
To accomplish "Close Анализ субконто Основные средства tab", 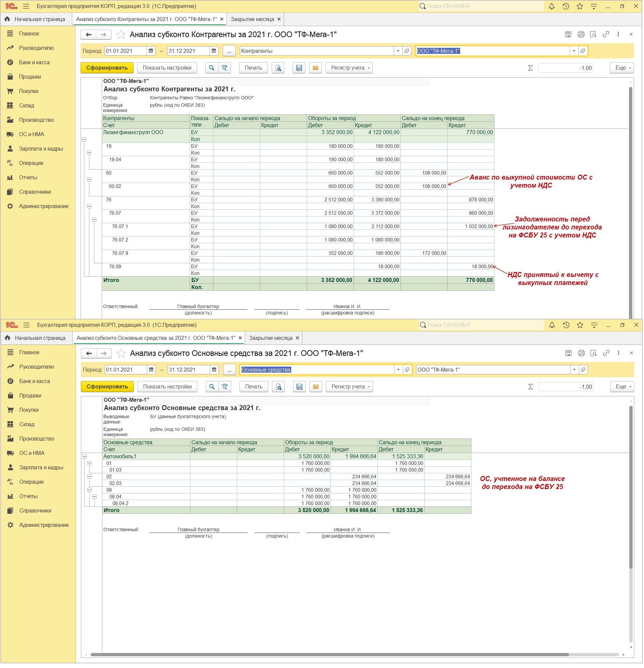I will click(x=241, y=338).
